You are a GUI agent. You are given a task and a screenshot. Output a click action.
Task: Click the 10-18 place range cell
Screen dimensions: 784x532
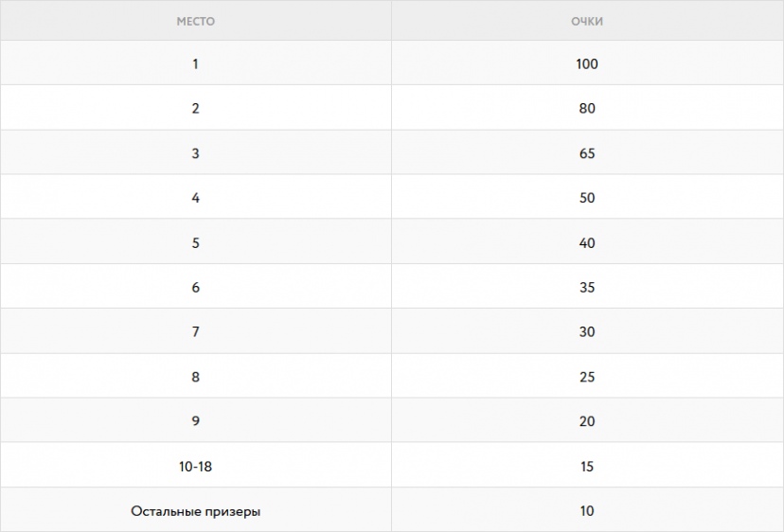pyautogui.click(x=195, y=466)
